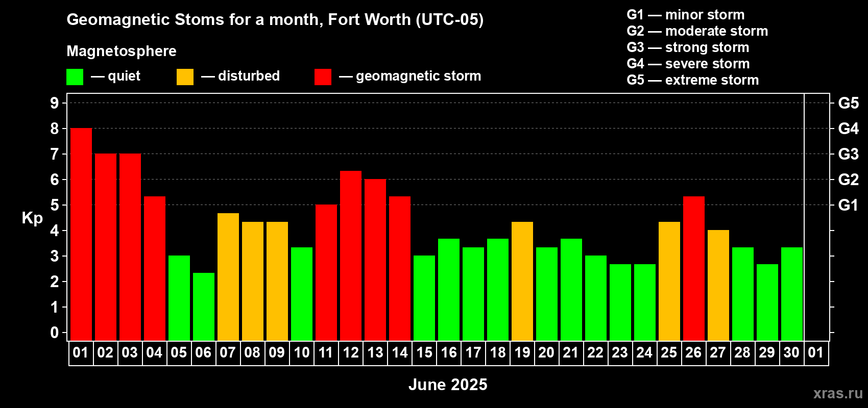
Task: Click the green bar for June 15
Action: [424, 298]
